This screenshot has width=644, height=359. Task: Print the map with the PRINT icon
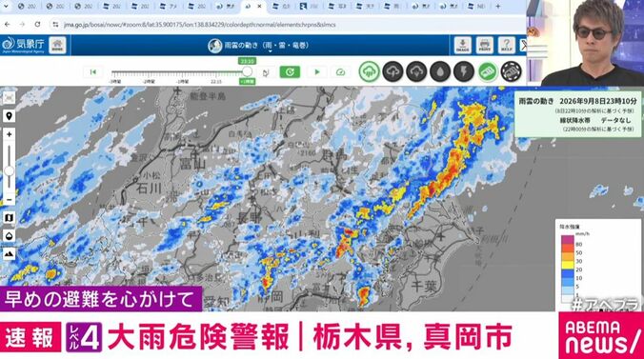pyautogui.click(x=485, y=45)
